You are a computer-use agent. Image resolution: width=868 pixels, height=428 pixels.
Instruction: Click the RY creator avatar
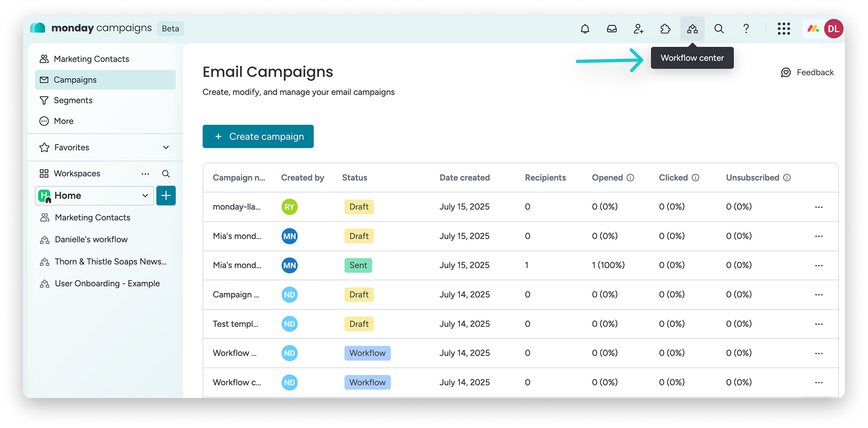pos(289,207)
